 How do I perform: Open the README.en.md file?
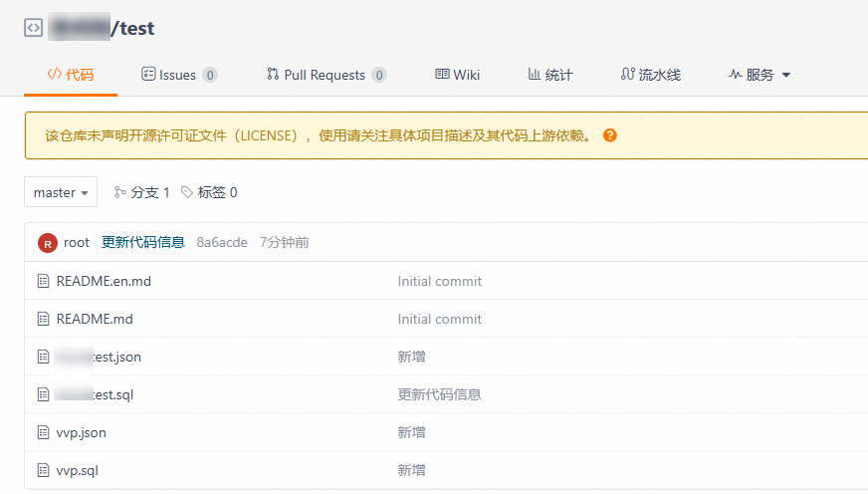pyautogui.click(x=104, y=281)
